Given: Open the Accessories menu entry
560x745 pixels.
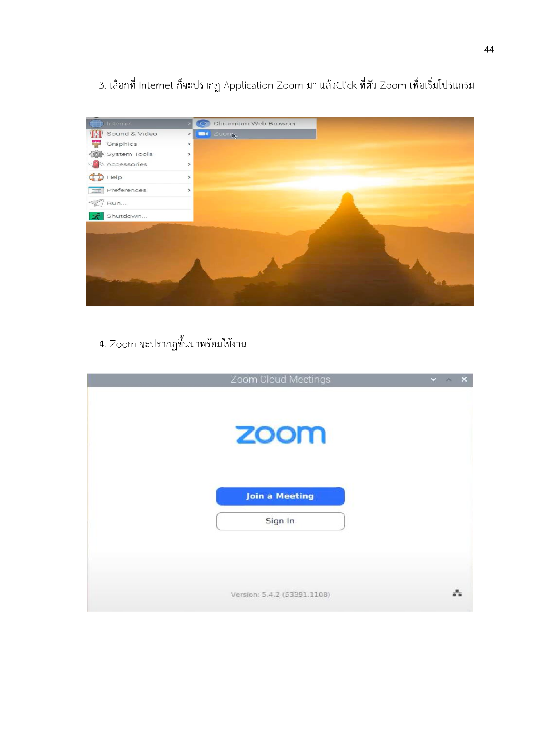Looking at the screenshot, I should (x=140, y=164).
